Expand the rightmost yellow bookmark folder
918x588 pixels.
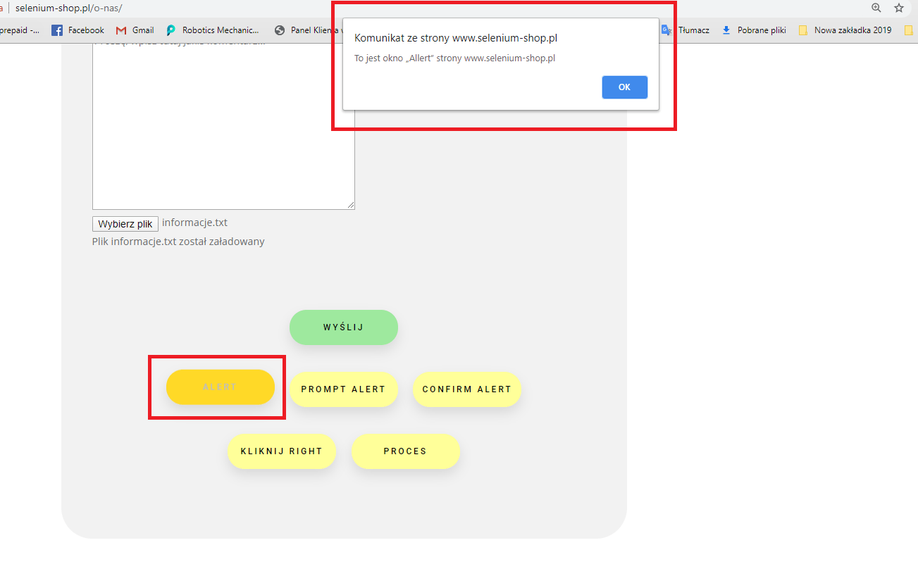[x=909, y=30]
